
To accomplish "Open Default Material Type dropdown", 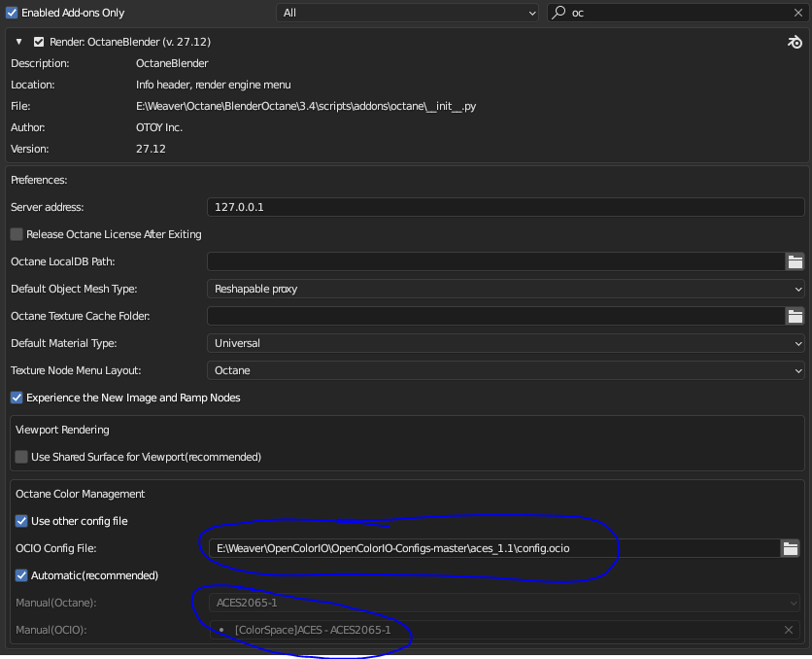I will click(x=505, y=343).
